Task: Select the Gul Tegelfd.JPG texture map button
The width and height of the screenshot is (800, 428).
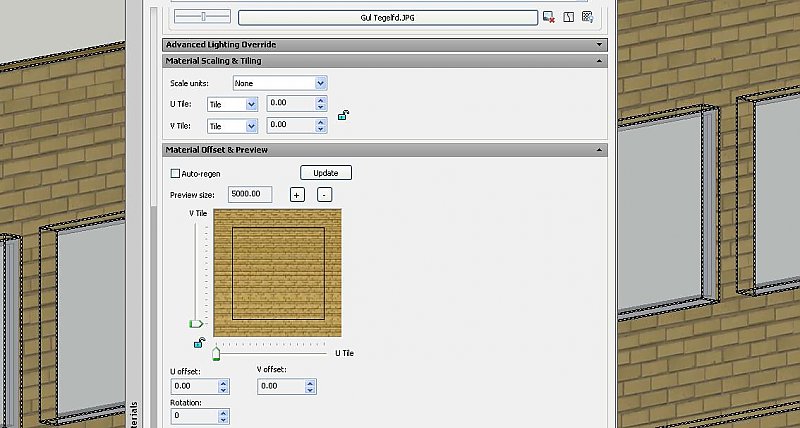Action: coord(388,18)
